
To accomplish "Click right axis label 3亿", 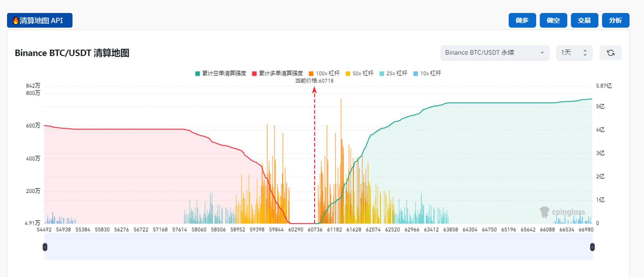I will click(x=600, y=153).
